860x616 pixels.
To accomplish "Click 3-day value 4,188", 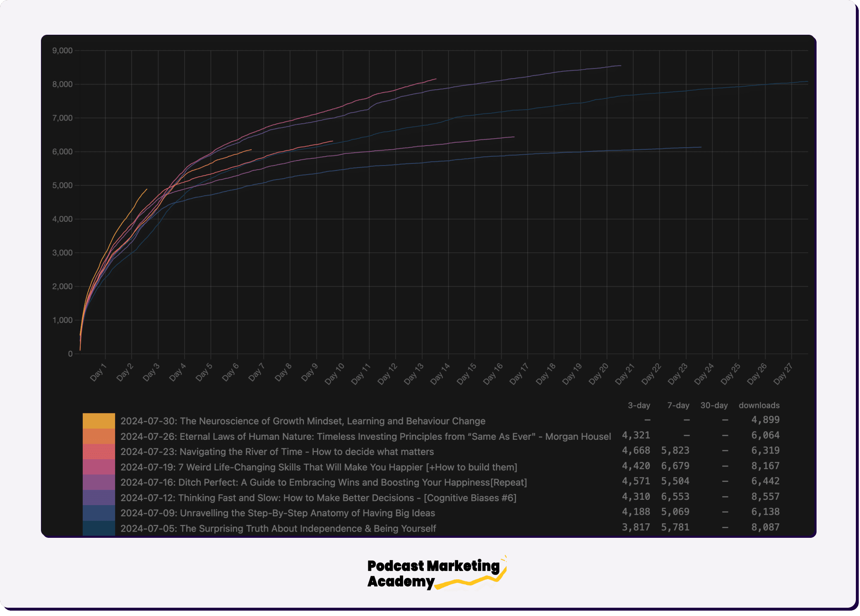I will [636, 512].
